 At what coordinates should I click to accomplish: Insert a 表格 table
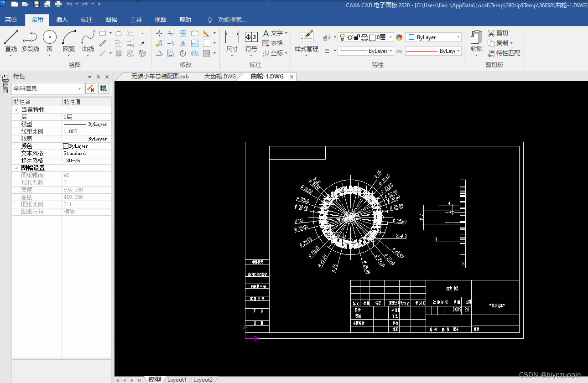273,43
